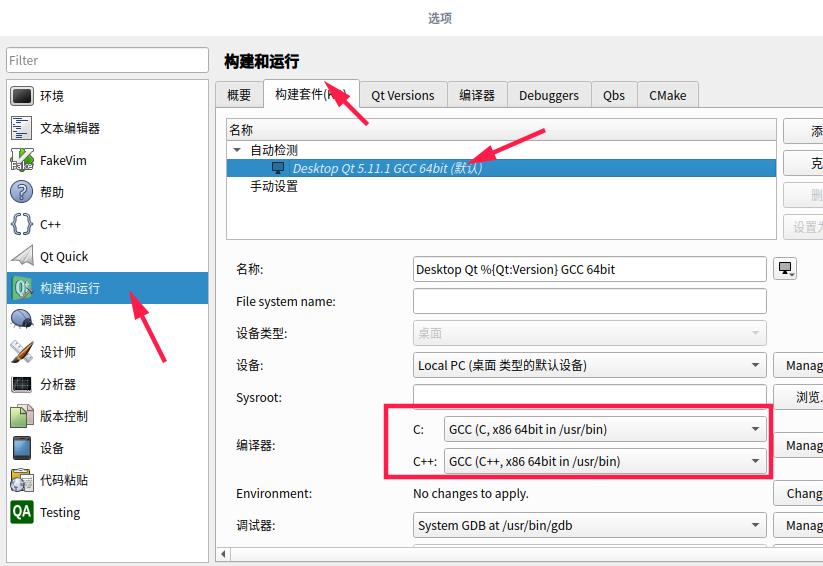Screen dimensions: 823x566
Task: Switch to the Debuggers tab
Action: (548, 95)
